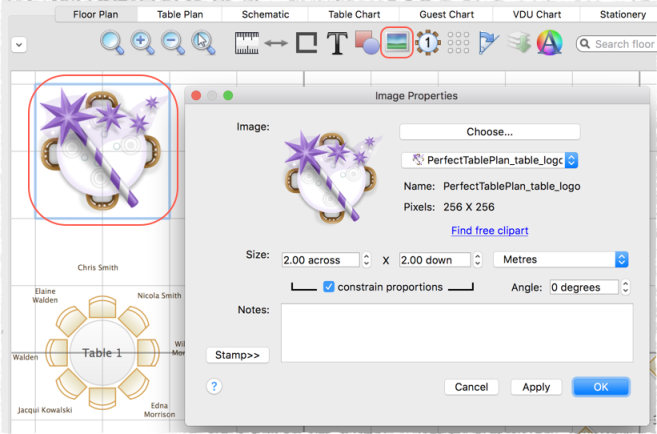
Task: Toggle constrain proportions checkbox
Action: [329, 287]
